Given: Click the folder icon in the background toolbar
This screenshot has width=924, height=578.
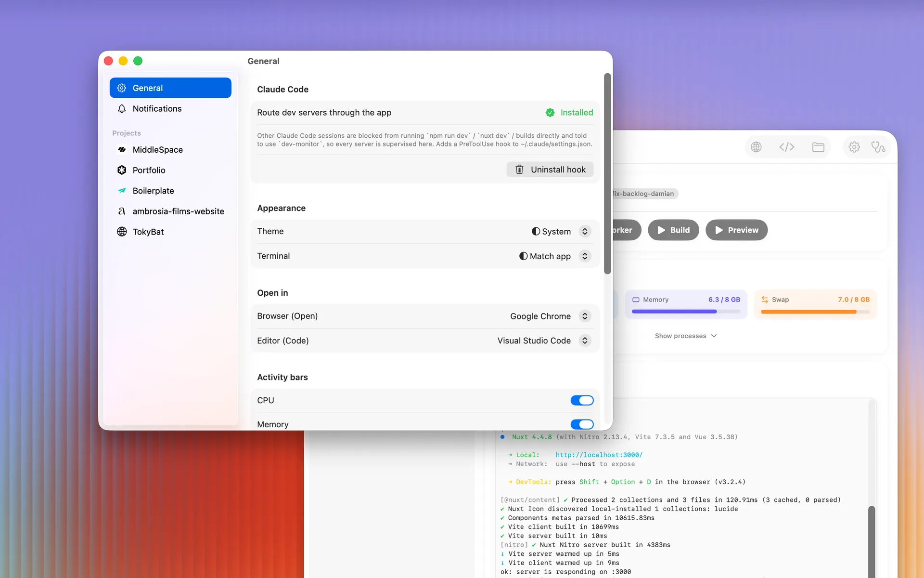Looking at the screenshot, I should [818, 147].
